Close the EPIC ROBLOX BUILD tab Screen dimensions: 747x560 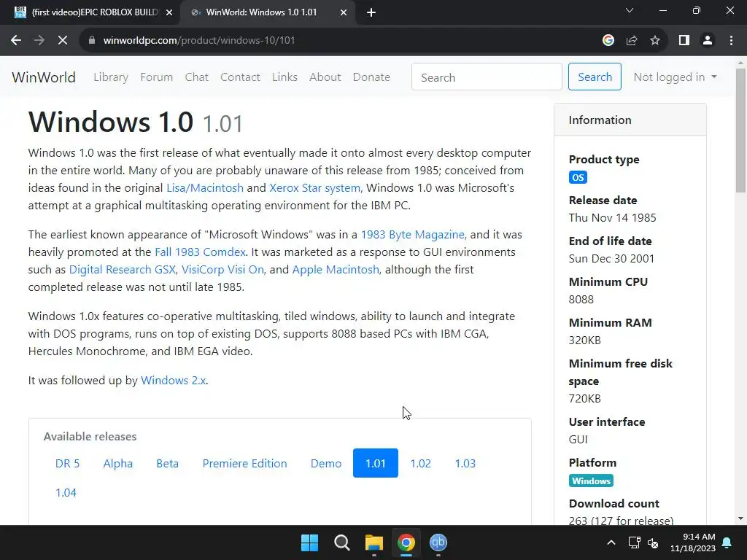click(x=169, y=13)
